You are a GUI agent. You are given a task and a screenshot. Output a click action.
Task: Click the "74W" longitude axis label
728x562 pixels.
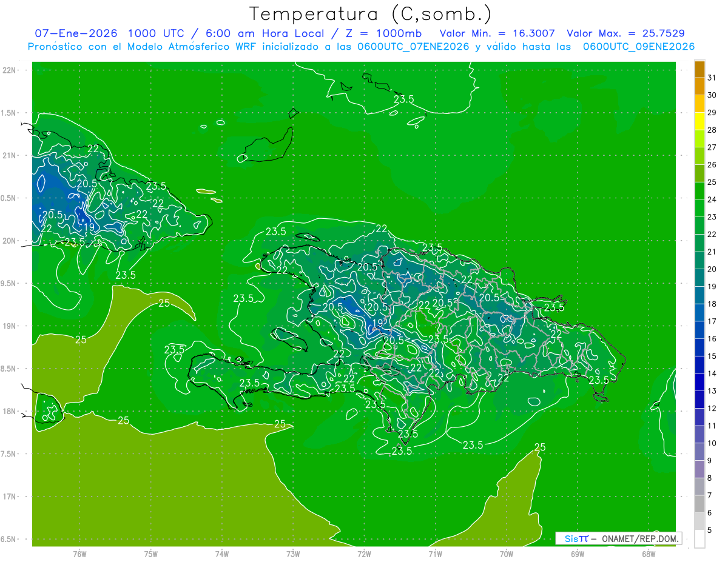click(x=222, y=554)
